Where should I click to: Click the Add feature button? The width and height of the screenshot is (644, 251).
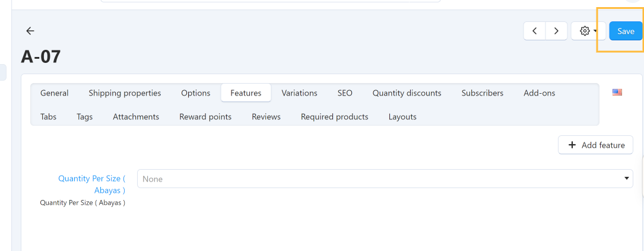595,145
